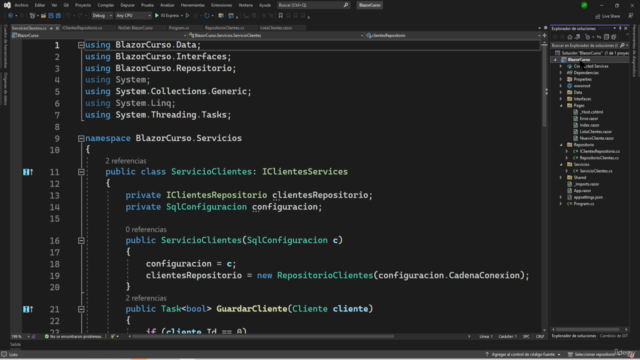Toggle auto-hide pin on Solution Explorer panel
640x360 pixels.
620,29
